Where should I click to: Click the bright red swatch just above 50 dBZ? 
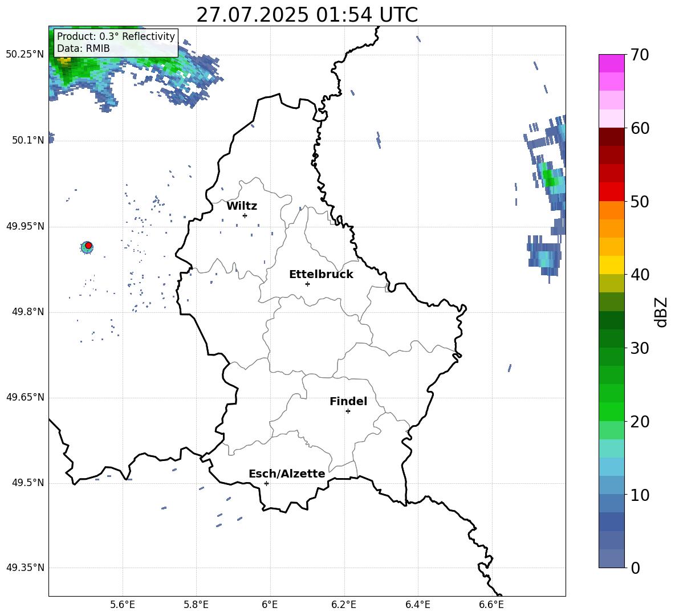pos(611,192)
